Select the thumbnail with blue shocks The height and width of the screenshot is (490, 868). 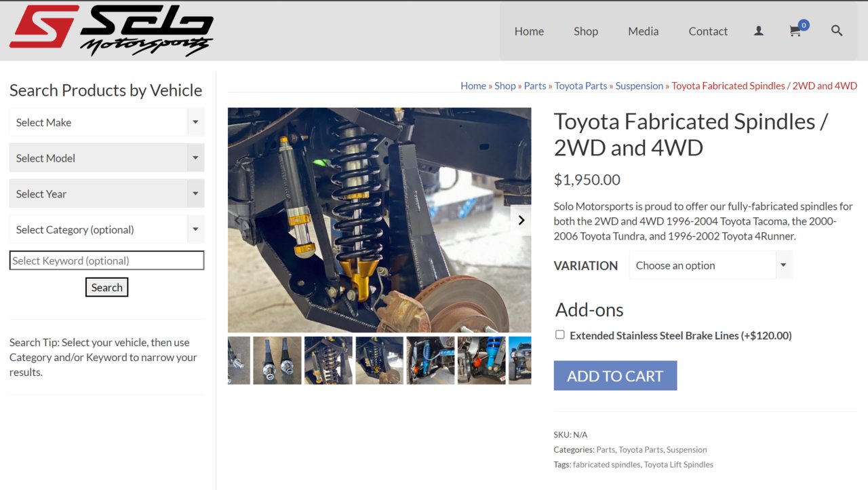point(431,360)
